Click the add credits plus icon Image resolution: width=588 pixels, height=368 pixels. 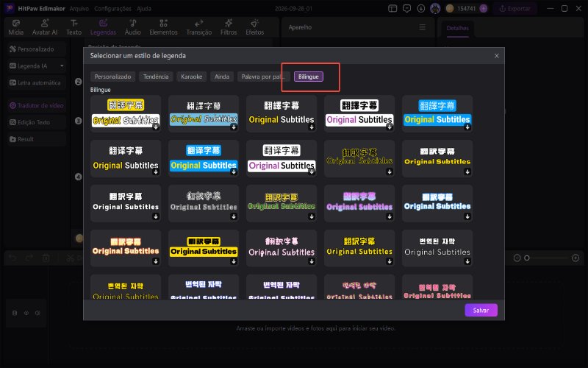click(x=484, y=8)
